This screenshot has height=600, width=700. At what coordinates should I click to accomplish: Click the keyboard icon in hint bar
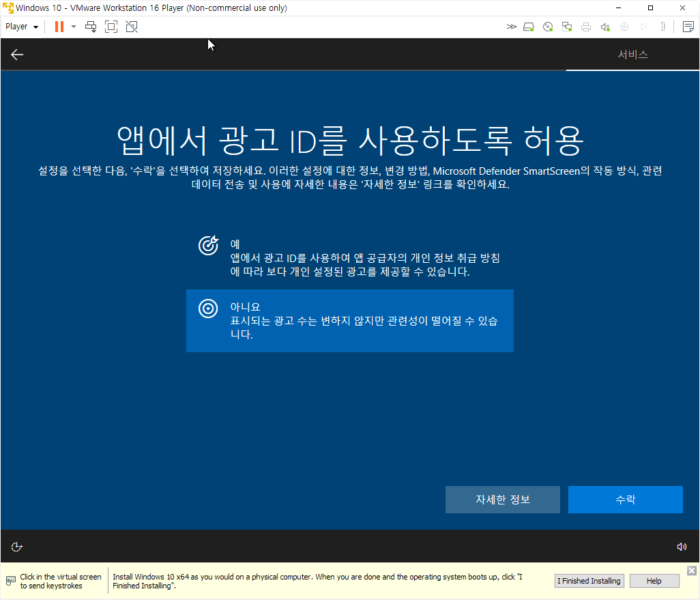coord(11,581)
